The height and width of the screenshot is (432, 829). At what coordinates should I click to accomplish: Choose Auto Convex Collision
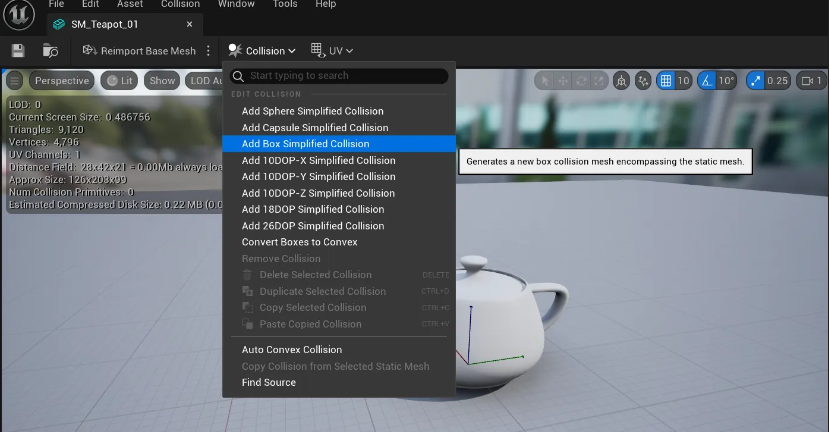339,350
